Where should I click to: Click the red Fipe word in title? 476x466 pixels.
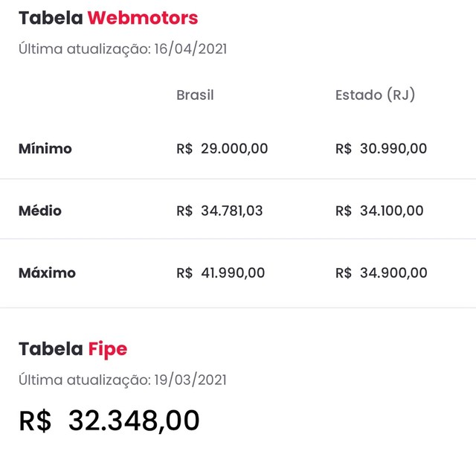pyautogui.click(x=108, y=350)
